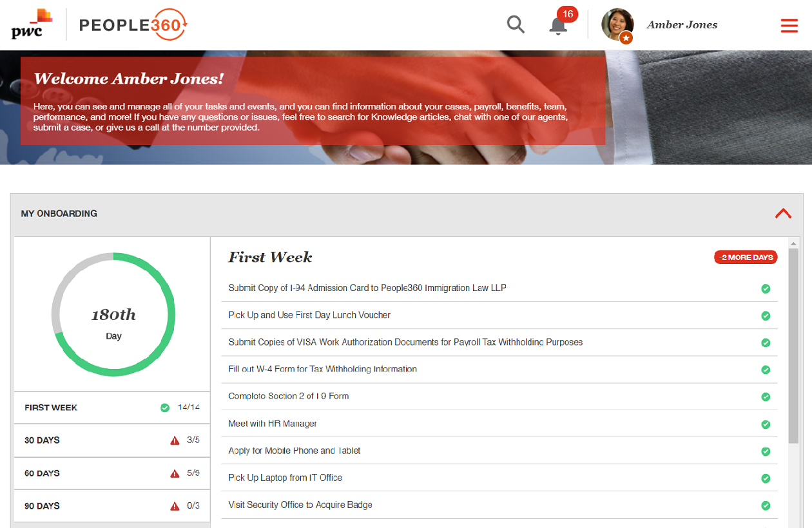
Task: Open search with the magnifier icon
Action: click(x=516, y=25)
